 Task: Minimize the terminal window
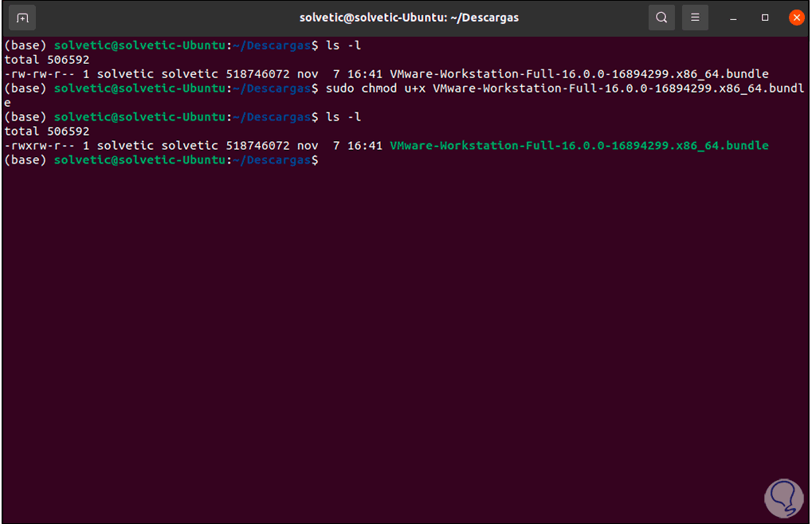(x=733, y=18)
